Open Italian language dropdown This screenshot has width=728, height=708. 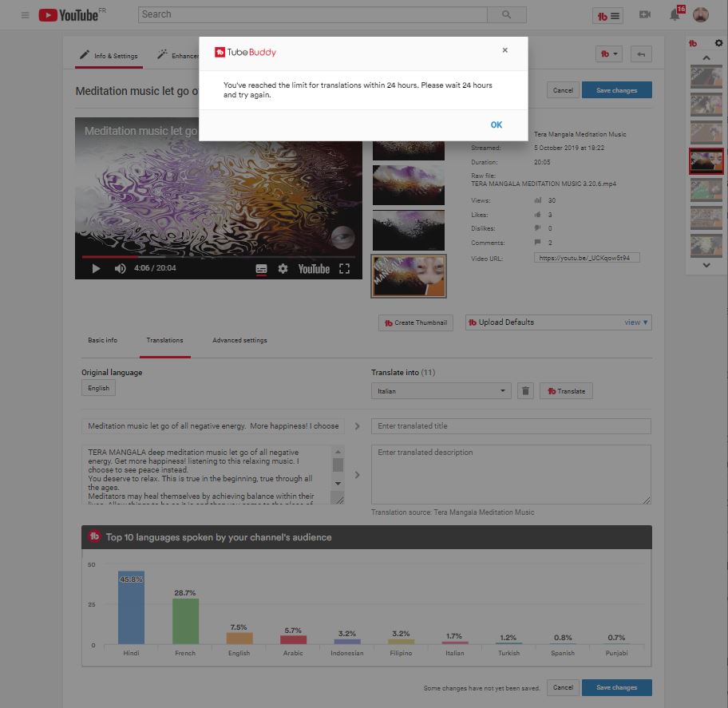click(x=441, y=391)
